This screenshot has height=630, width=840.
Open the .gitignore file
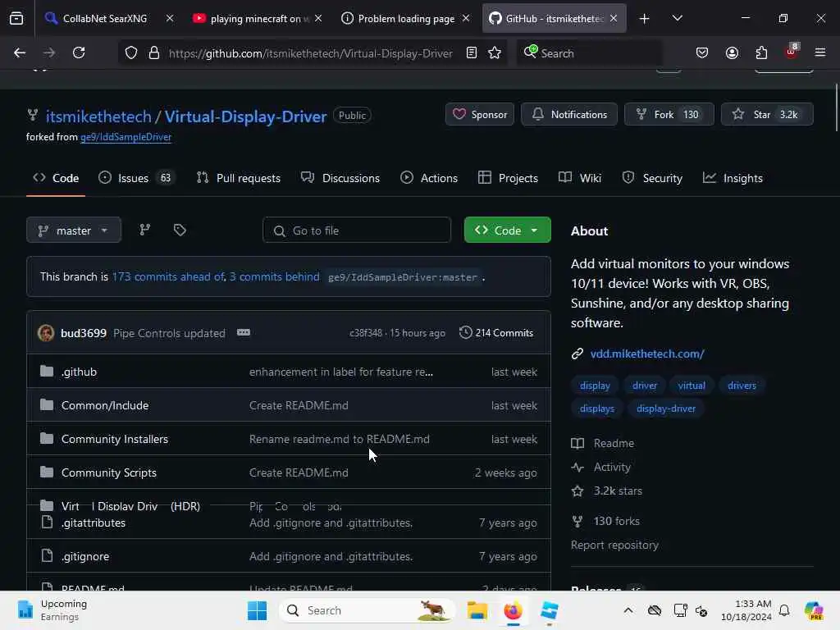pyautogui.click(x=85, y=556)
